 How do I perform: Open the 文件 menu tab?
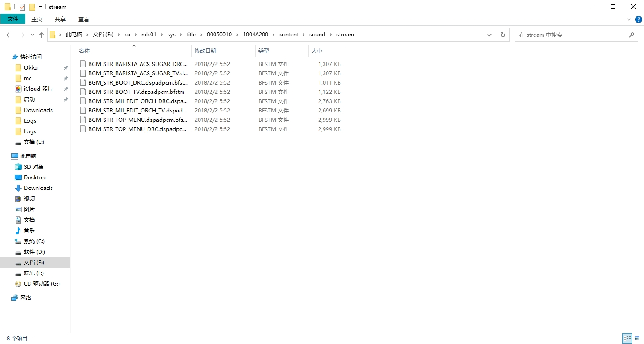click(13, 19)
